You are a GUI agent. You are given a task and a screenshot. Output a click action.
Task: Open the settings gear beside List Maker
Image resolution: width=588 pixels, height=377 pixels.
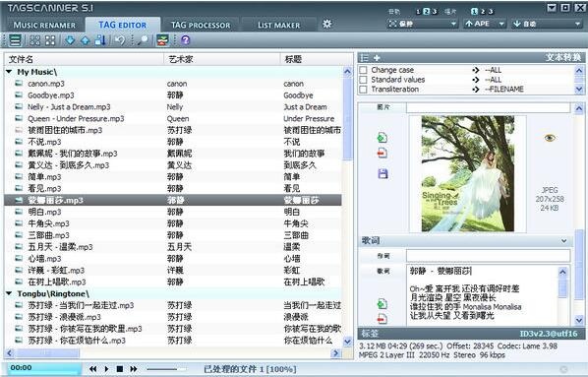pos(327,24)
